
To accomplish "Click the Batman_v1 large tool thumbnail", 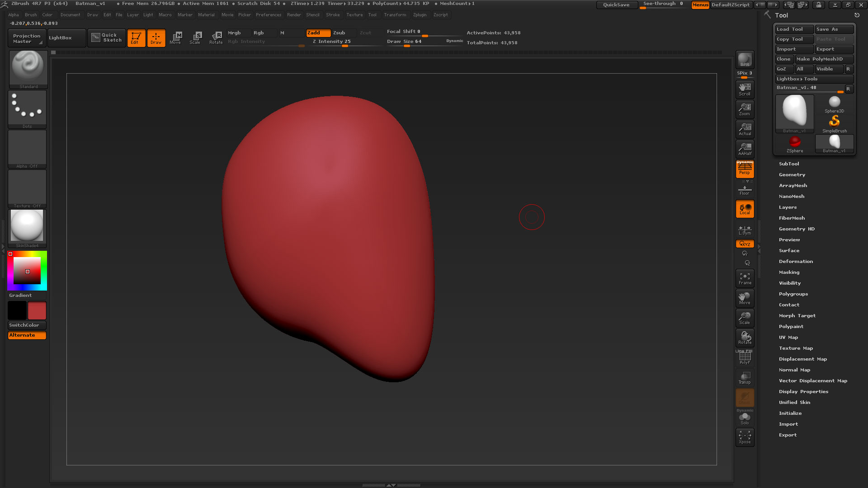I will click(x=794, y=114).
